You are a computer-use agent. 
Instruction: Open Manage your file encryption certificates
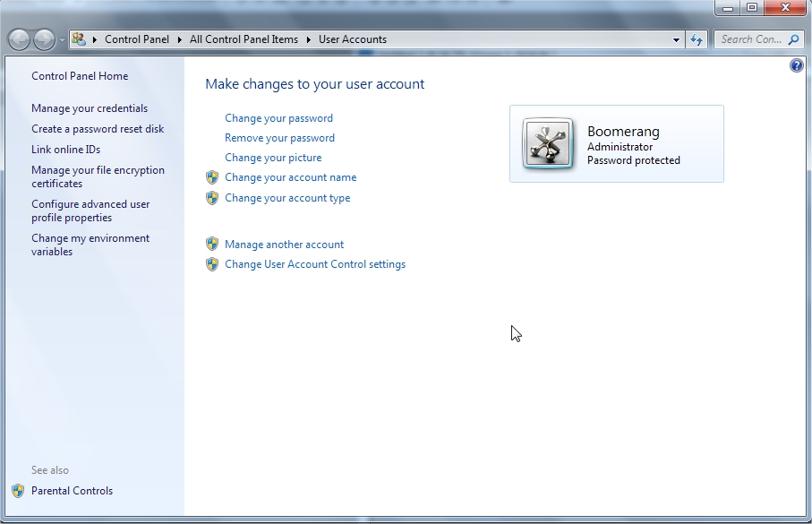[98, 176]
